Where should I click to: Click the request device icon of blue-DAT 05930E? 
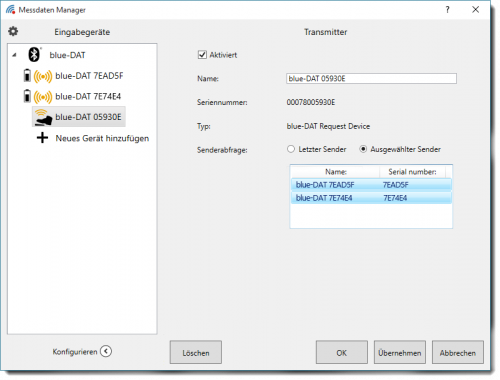43,117
